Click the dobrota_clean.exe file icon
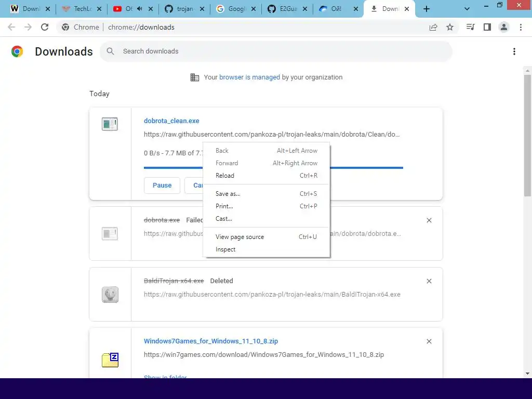 [110, 124]
